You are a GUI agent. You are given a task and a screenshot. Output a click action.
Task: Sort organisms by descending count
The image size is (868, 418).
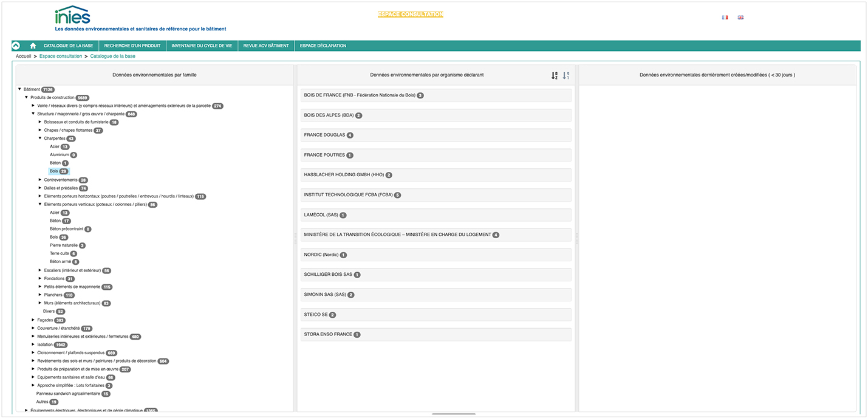pyautogui.click(x=566, y=75)
